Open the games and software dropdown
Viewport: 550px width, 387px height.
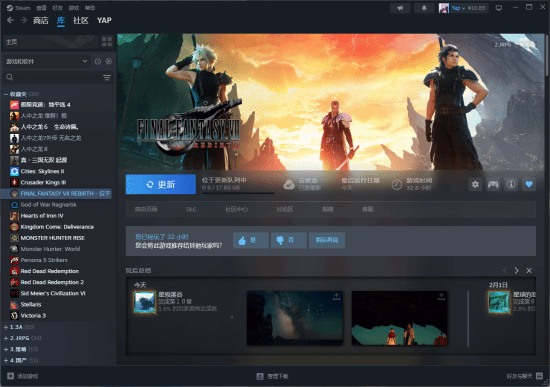tap(46, 61)
